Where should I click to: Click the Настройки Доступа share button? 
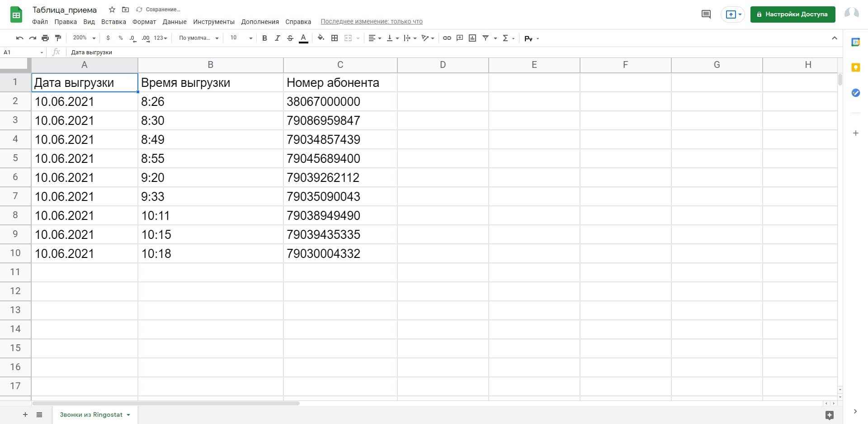click(x=793, y=14)
